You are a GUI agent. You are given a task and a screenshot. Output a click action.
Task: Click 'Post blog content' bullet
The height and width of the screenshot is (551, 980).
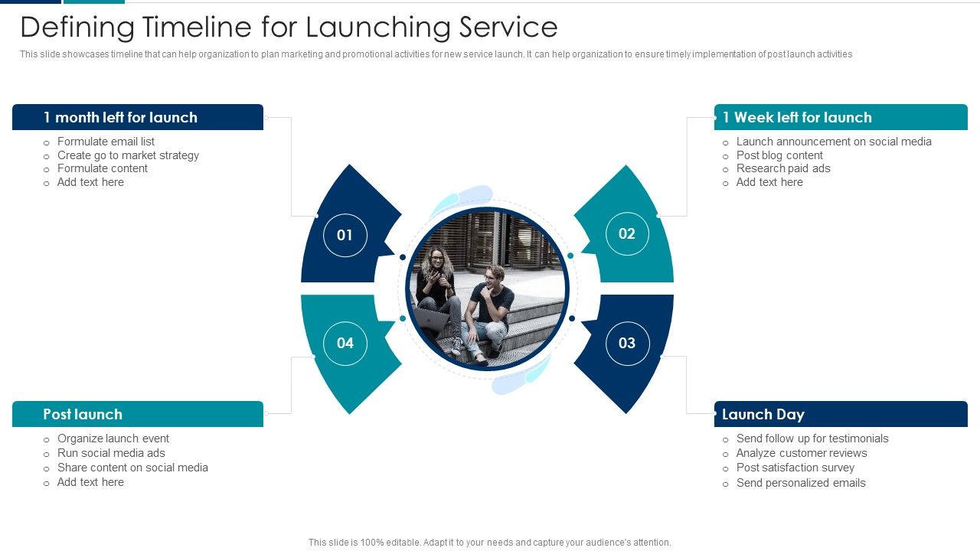pos(779,155)
